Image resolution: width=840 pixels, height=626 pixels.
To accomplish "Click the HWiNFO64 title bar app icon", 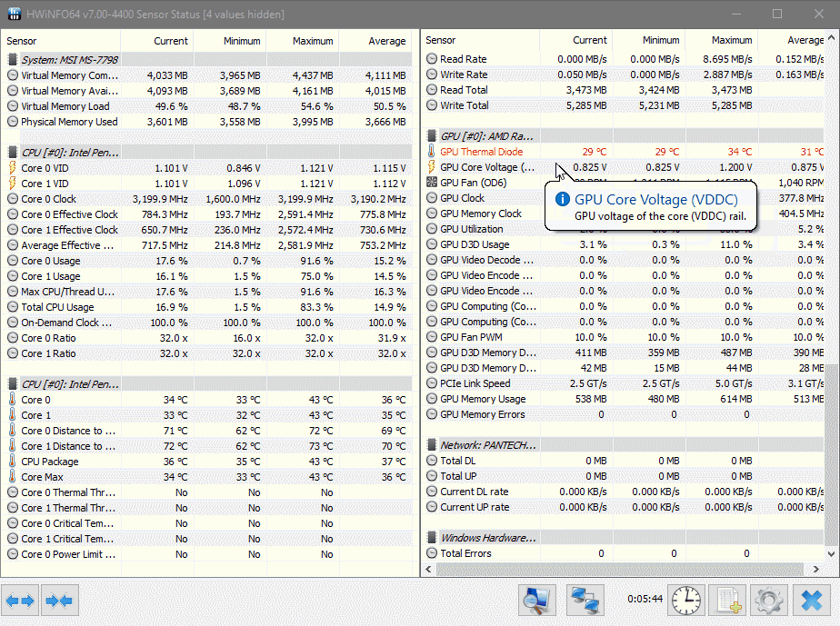I will [14, 14].
